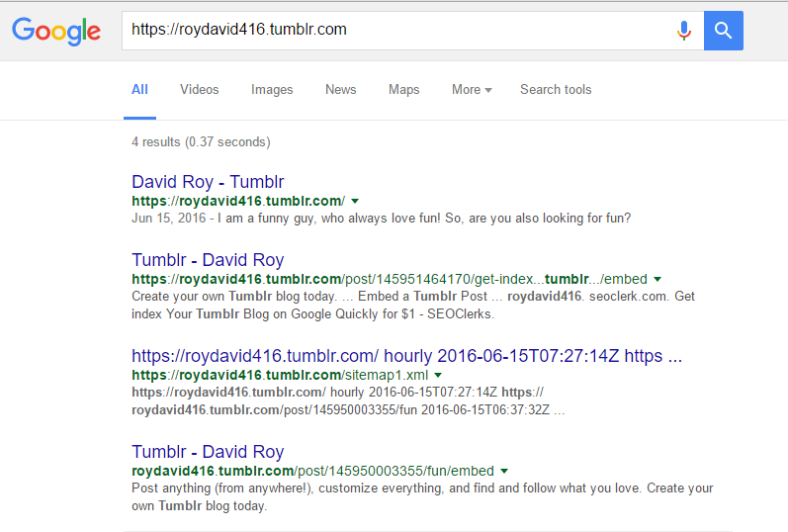Click '4 results (0.37 seconds)' text
Viewport: 788px width, 532px height.
pos(201,141)
